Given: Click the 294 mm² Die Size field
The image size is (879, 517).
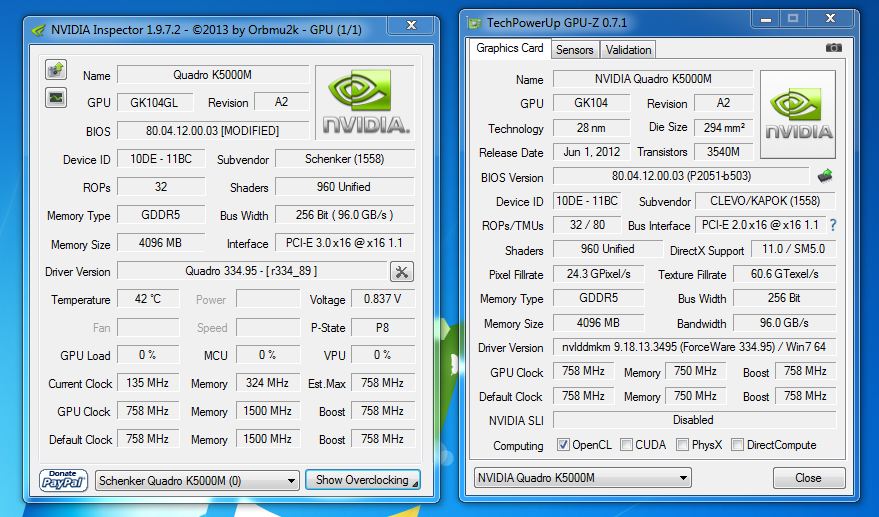Looking at the screenshot, I should coord(724,128).
